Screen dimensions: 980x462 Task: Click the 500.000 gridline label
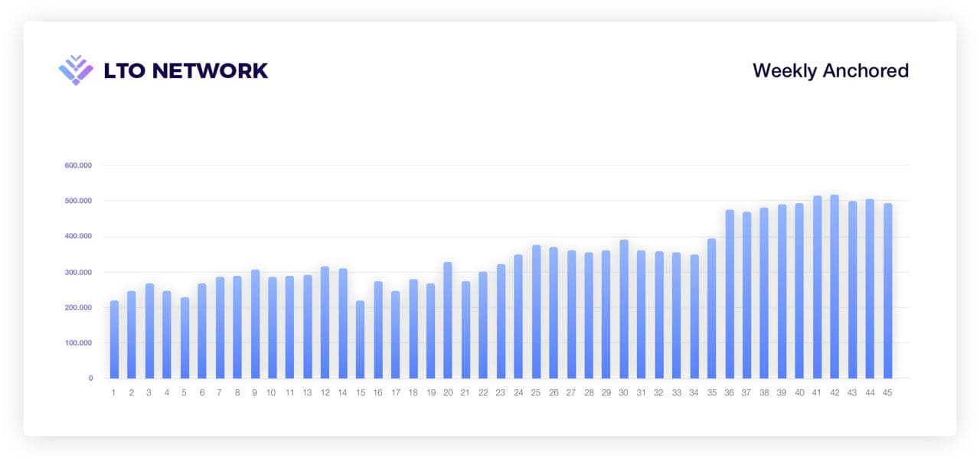tap(78, 201)
